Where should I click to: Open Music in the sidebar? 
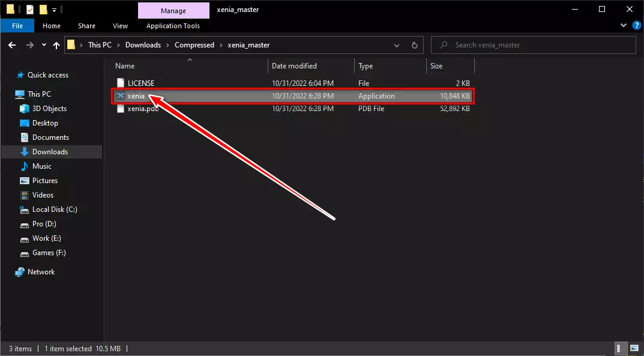tap(42, 166)
